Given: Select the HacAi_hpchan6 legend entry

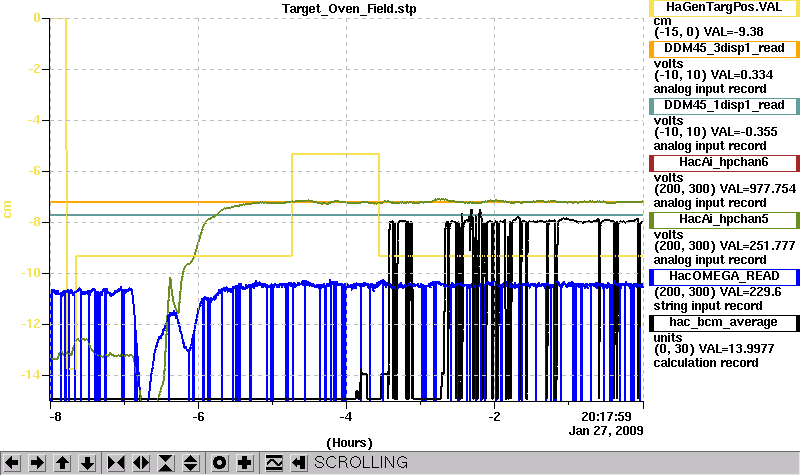Looking at the screenshot, I should pos(724,163).
